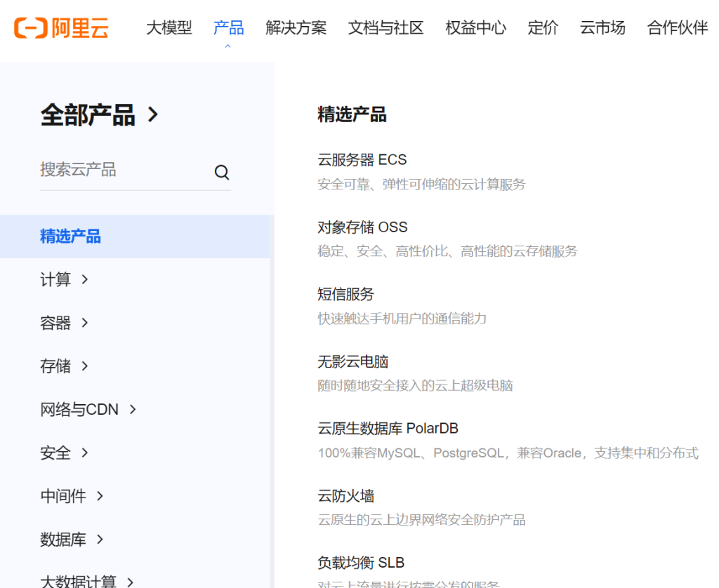The width and height of the screenshot is (719, 588).
Task: Expand the 存储 category
Action: coord(64,366)
